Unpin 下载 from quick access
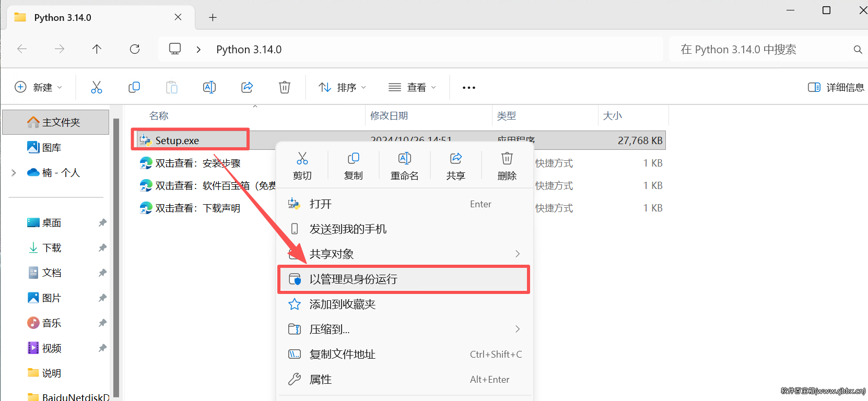Screen dimensions: 868x401 coord(102,248)
